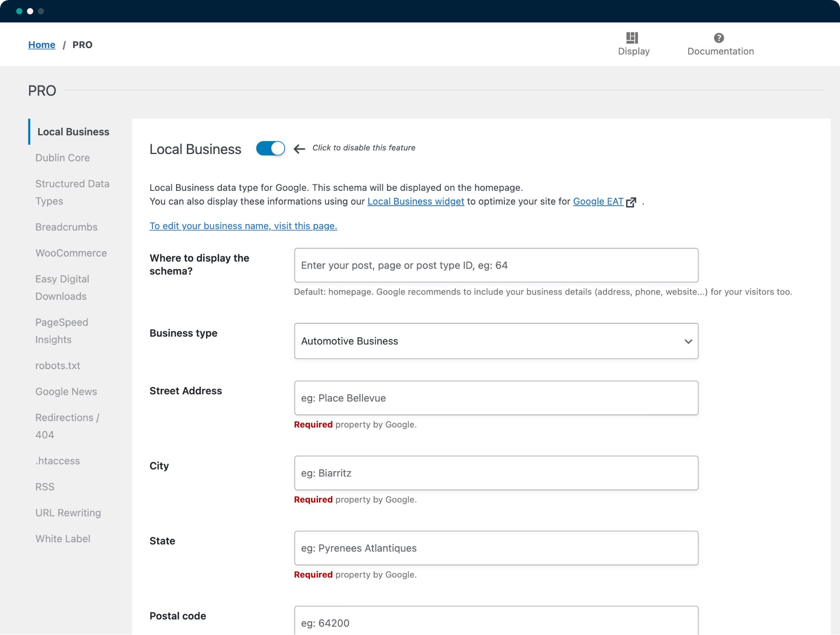This screenshot has width=840, height=635.
Task: Switch to Structured Data Types tab
Action: point(72,192)
